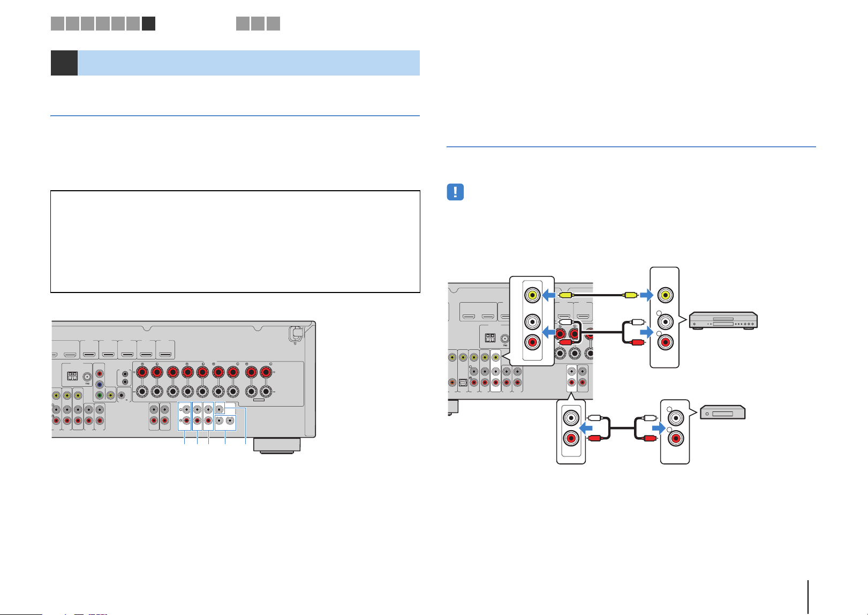Click the receiver foot on left diagram
Screen dimensions: 868x615
276,445
